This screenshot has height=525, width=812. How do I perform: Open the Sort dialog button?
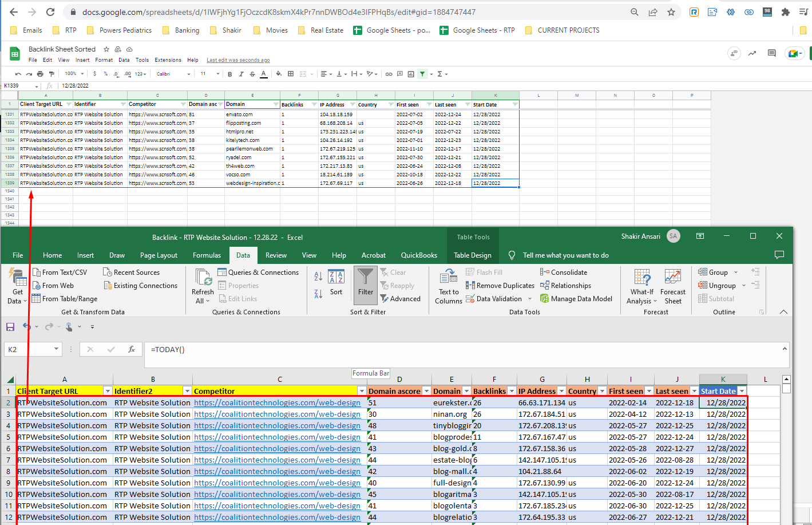coord(336,282)
